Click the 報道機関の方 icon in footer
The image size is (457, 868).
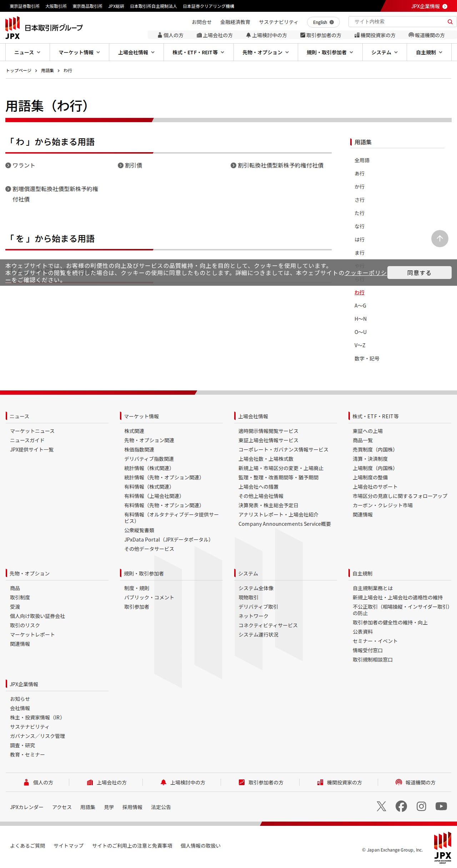399,782
